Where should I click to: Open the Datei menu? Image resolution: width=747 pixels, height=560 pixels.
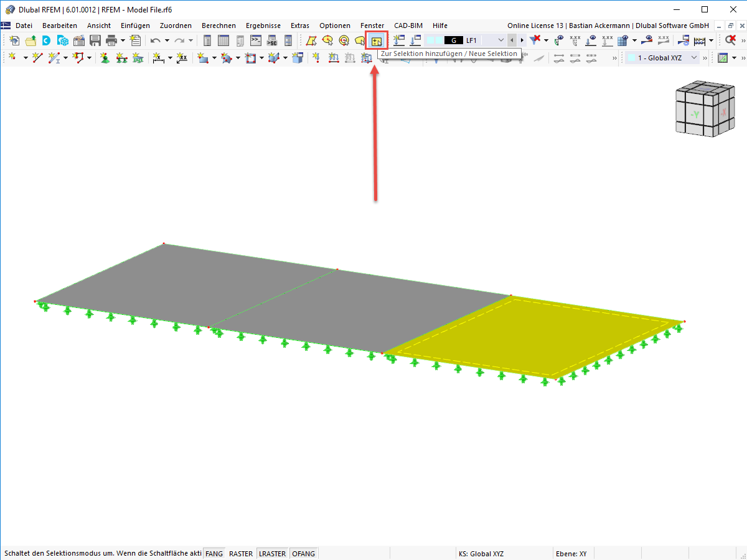click(x=24, y=26)
